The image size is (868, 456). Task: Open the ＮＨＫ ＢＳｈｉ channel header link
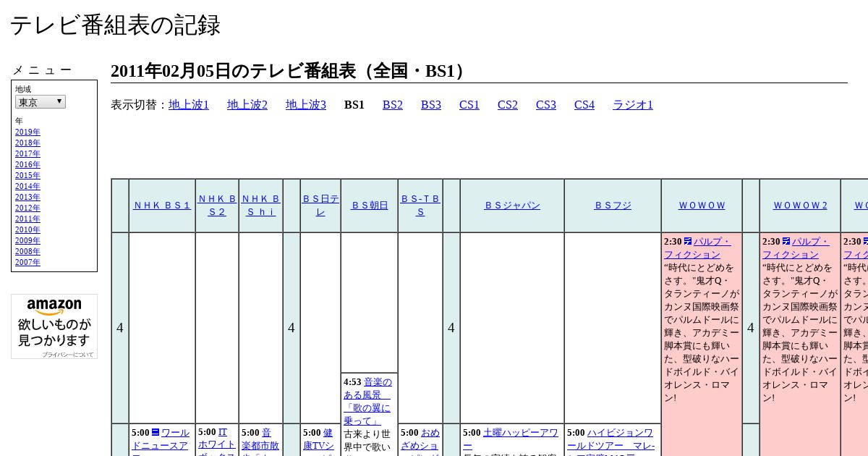tap(260, 206)
